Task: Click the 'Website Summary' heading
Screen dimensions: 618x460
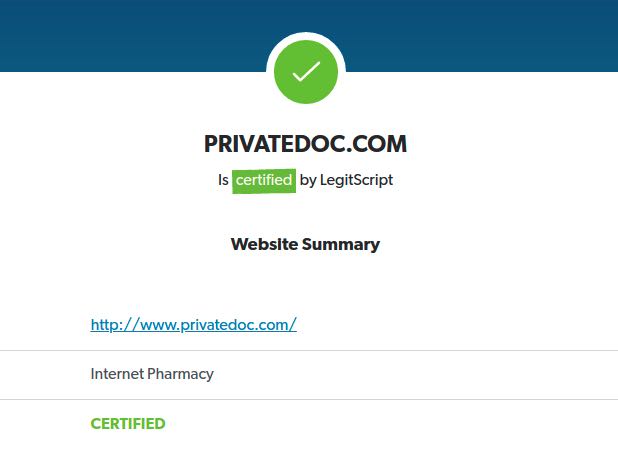Action: pos(305,244)
